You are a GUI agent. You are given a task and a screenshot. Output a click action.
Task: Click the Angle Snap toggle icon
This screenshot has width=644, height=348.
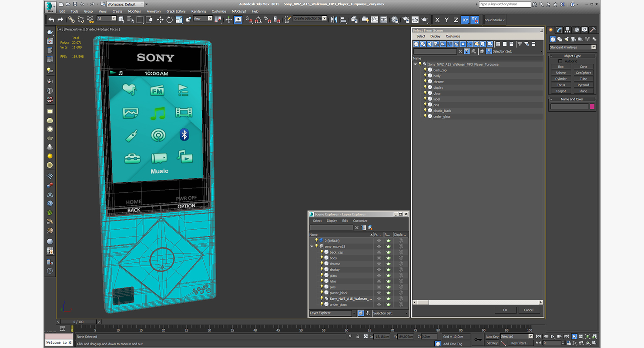[x=258, y=20]
